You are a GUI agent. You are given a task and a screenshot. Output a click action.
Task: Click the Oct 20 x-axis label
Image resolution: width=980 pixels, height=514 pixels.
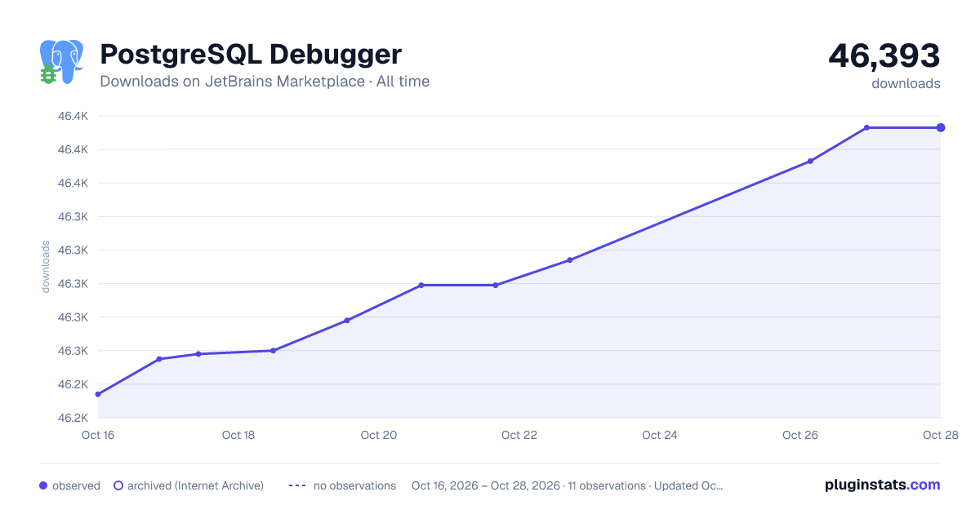click(x=379, y=435)
